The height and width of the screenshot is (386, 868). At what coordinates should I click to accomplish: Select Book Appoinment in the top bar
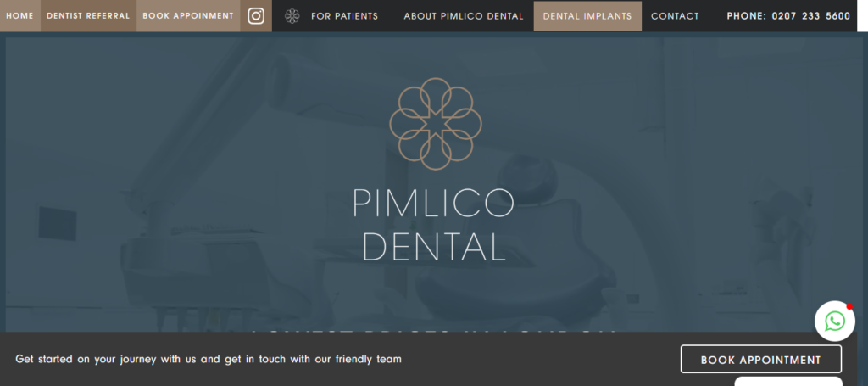coord(188,16)
